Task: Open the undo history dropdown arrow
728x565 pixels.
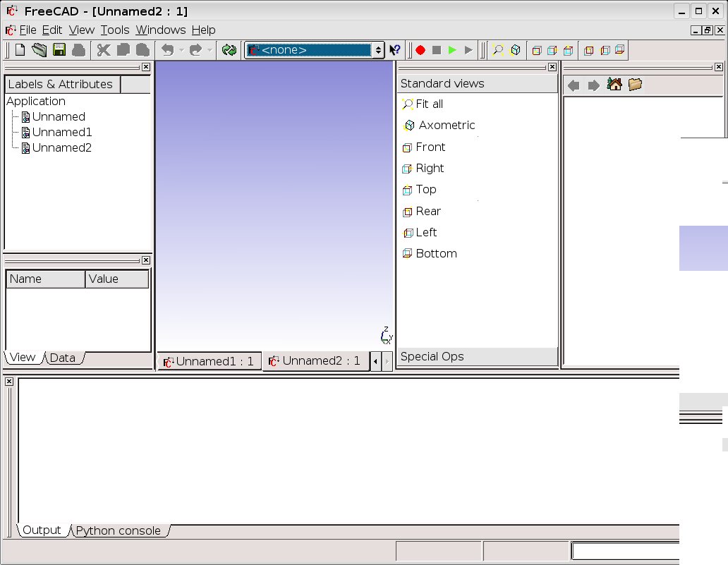Action: coord(181,50)
